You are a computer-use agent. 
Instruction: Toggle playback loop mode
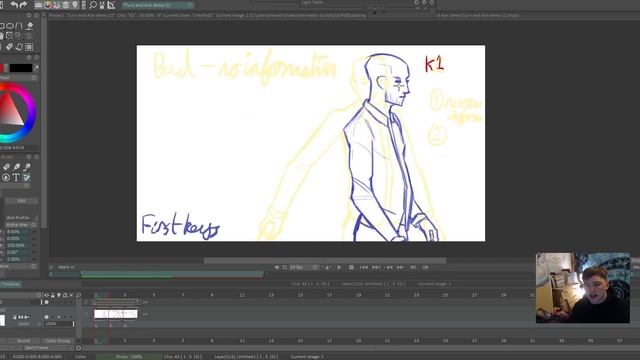click(x=284, y=267)
